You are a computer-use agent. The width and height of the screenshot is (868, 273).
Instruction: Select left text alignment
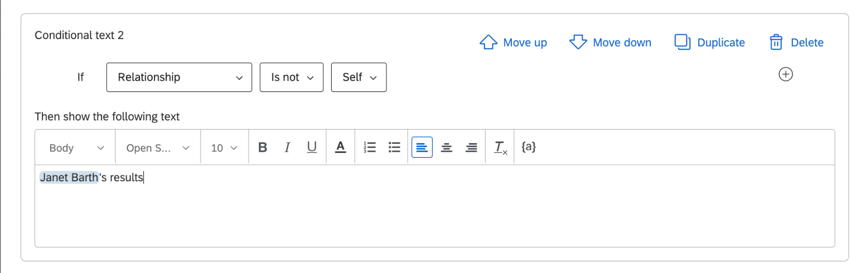422,147
